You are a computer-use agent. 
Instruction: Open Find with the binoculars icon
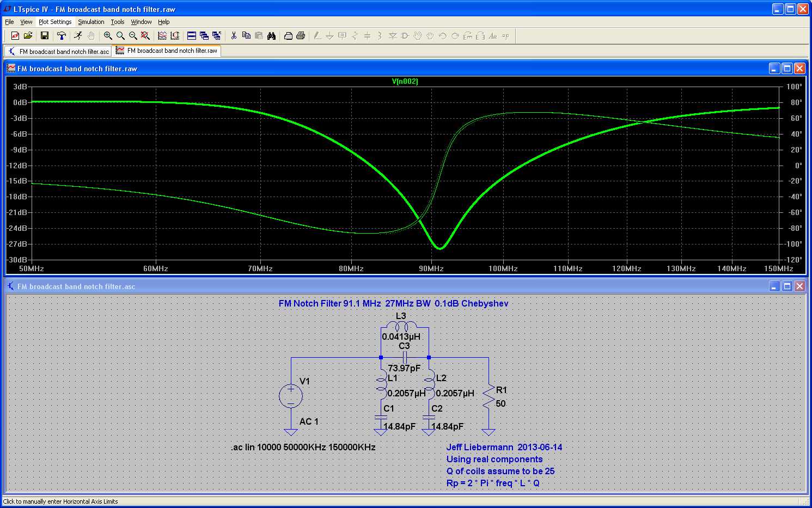[272, 36]
